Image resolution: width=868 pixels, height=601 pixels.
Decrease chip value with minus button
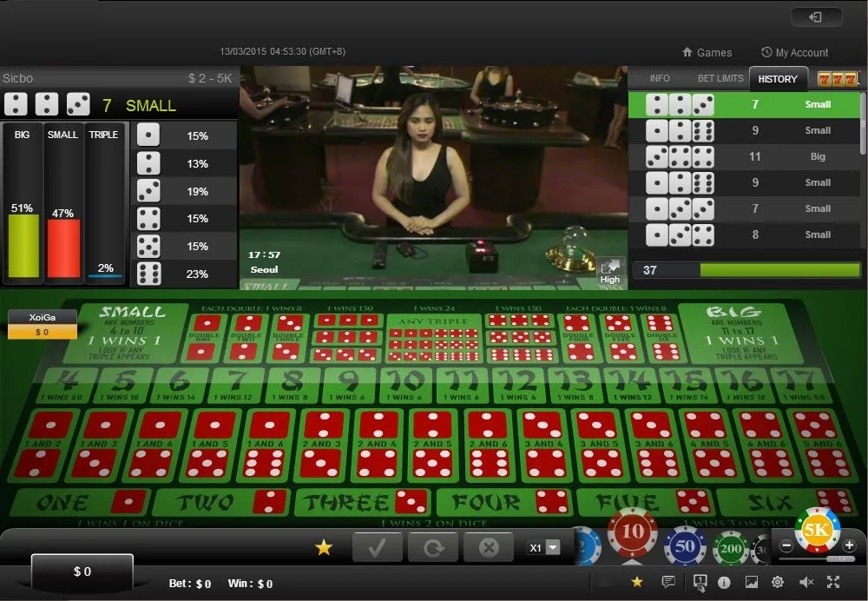pos(786,545)
